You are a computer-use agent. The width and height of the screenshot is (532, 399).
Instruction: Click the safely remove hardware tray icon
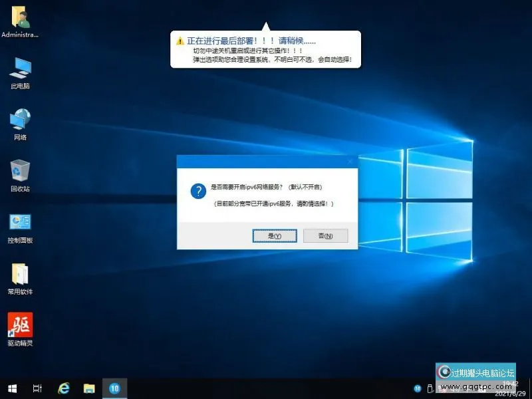(431, 389)
